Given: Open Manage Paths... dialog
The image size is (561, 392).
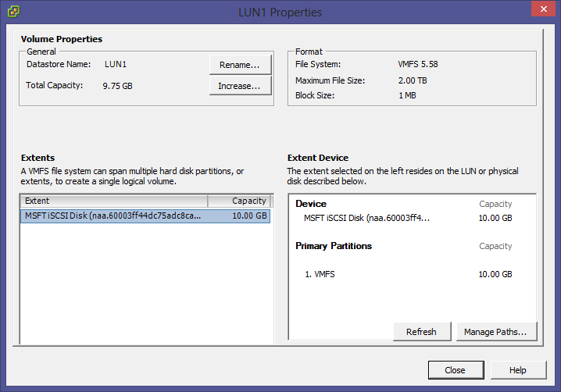Looking at the screenshot, I should pos(496,332).
